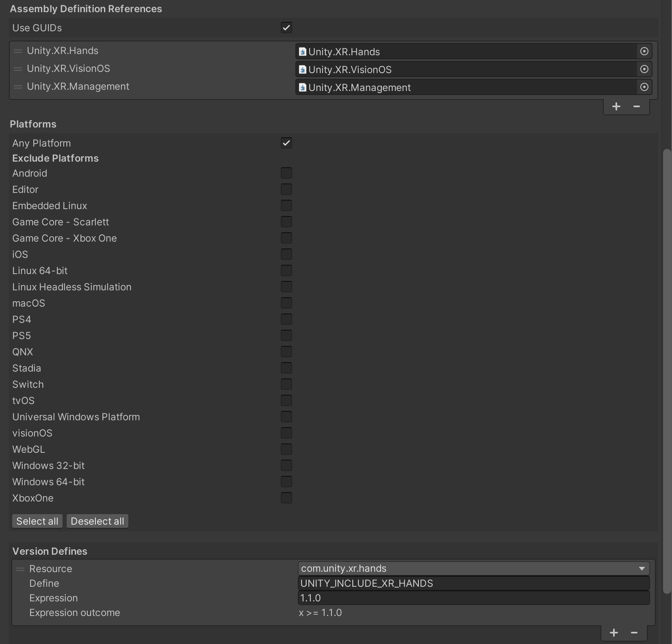672x644 pixels.
Task: Uncheck the Use GUIDs checkbox
Action: (286, 27)
